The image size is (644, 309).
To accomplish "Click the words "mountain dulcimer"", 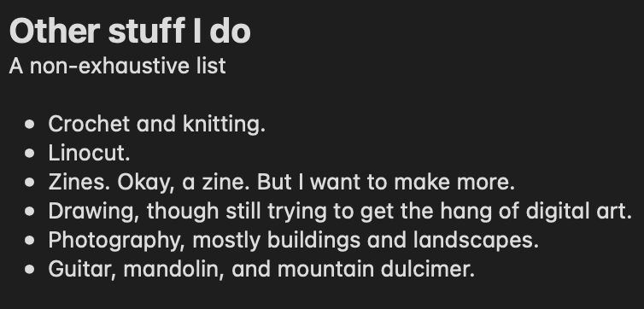I will point(373,269).
